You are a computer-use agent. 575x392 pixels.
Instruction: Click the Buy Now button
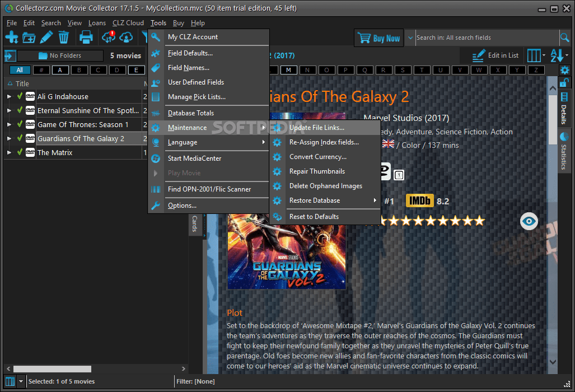click(379, 38)
